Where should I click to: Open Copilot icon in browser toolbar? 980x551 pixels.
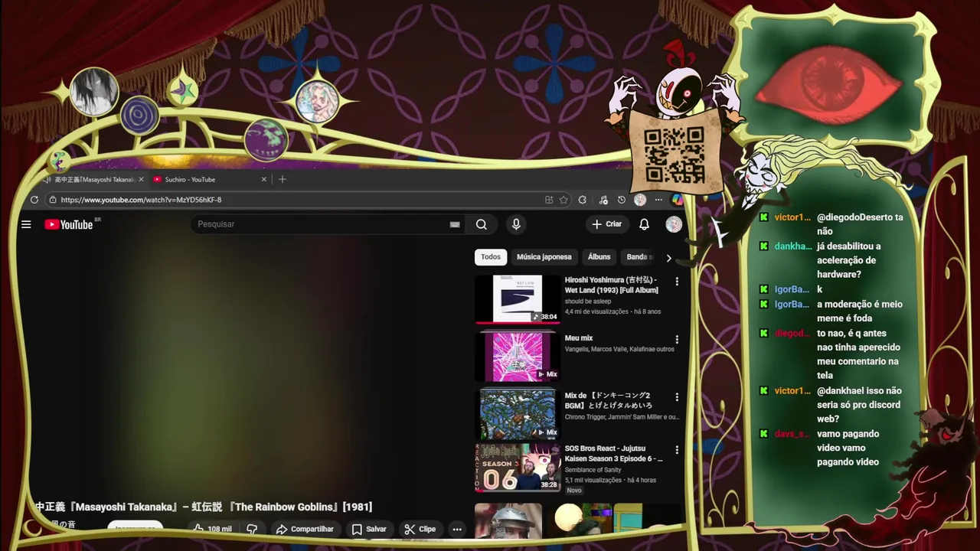677,200
